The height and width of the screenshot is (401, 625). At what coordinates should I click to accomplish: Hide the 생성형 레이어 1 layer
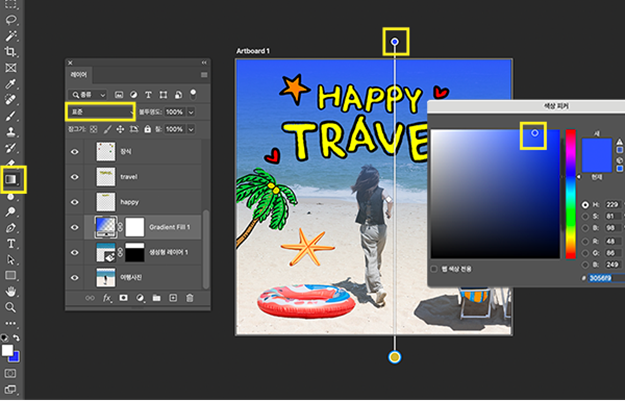75,252
